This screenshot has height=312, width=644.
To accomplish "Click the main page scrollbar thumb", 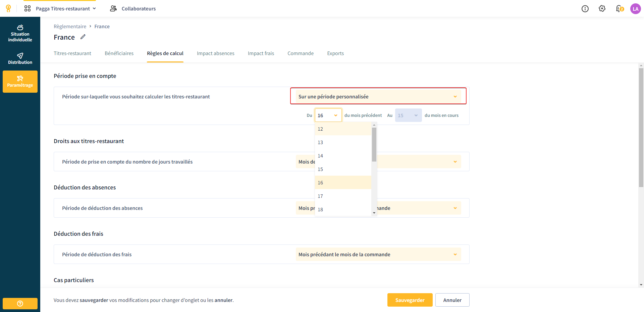I will 641,128.
